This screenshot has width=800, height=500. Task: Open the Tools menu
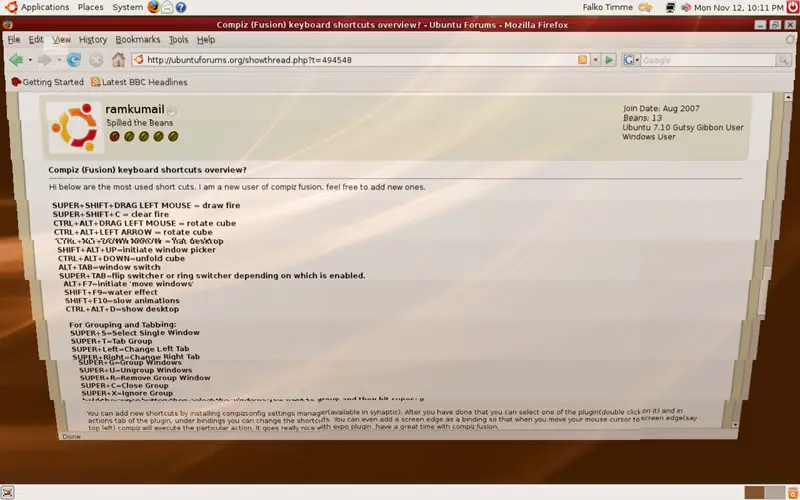[x=179, y=39]
